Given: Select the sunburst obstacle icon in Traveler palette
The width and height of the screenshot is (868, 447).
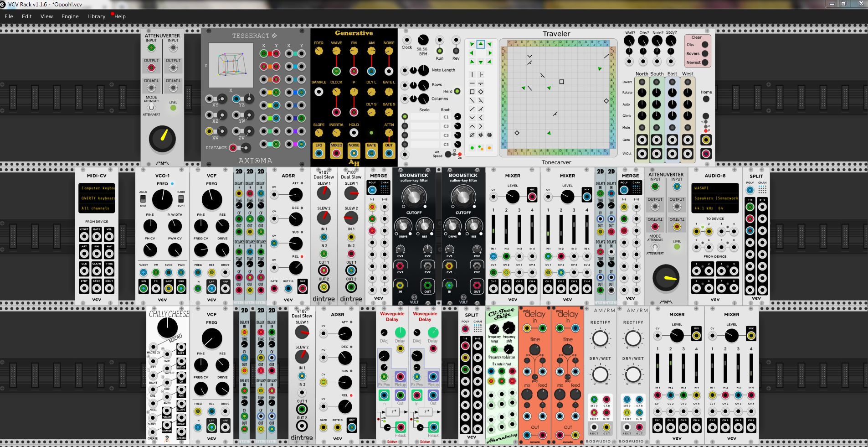Looking at the screenshot, I should (x=481, y=135).
